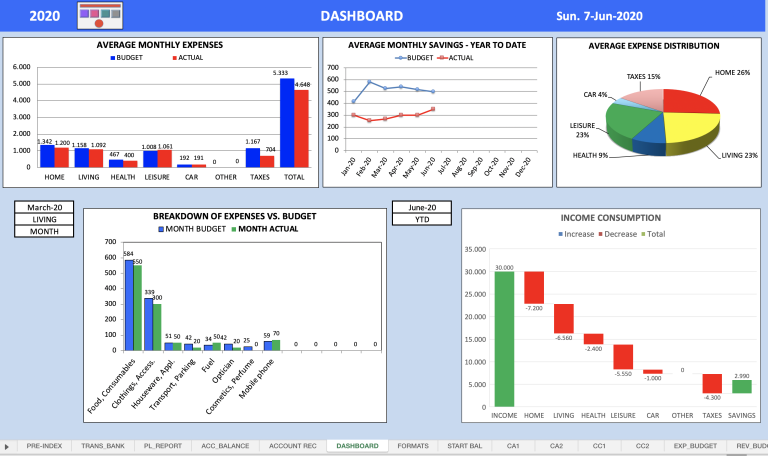
Task: Click the blue BUDGET legend marker in Average Monthly Expenses
Action: [x=111, y=58]
